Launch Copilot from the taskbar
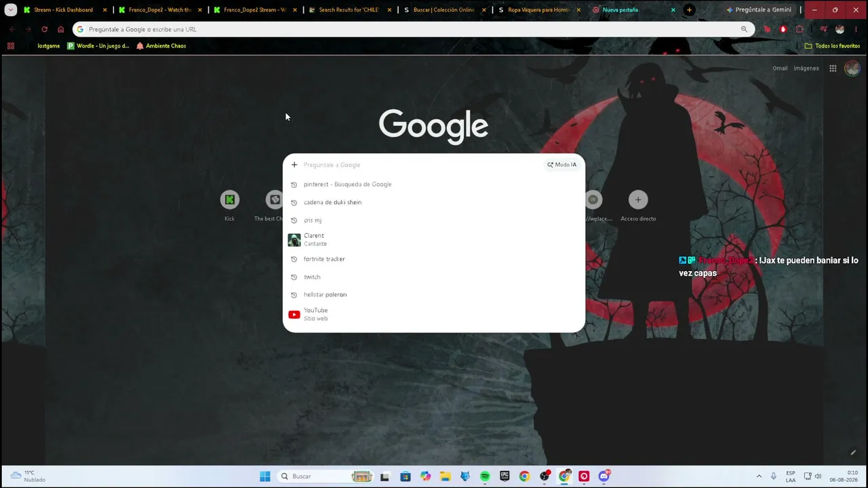This screenshot has width=868, height=488. point(425,476)
